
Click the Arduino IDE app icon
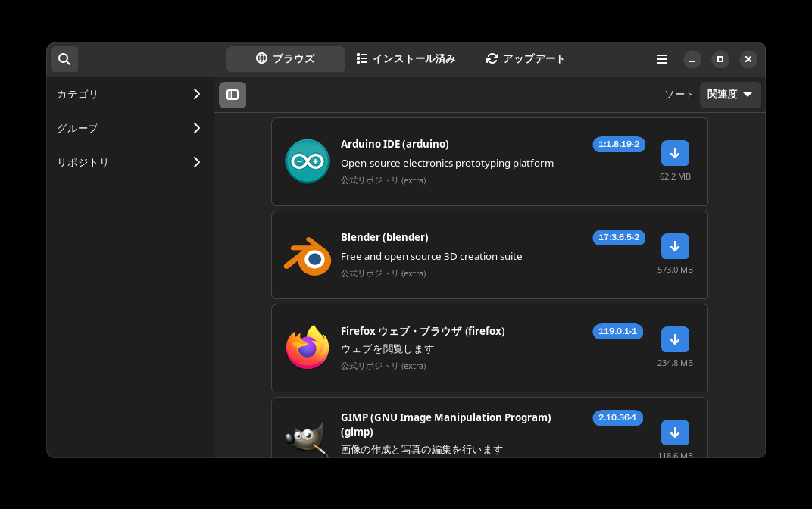pyautogui.click(x=308, y=161)
